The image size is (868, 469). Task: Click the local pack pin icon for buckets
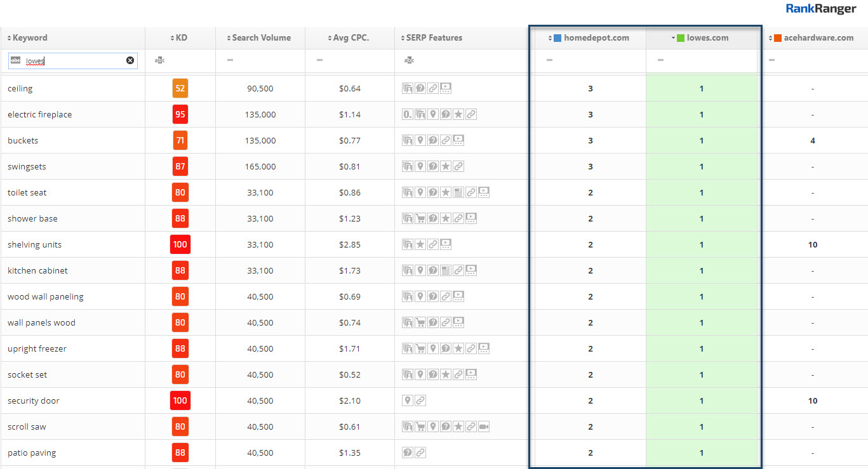point(420,140)
